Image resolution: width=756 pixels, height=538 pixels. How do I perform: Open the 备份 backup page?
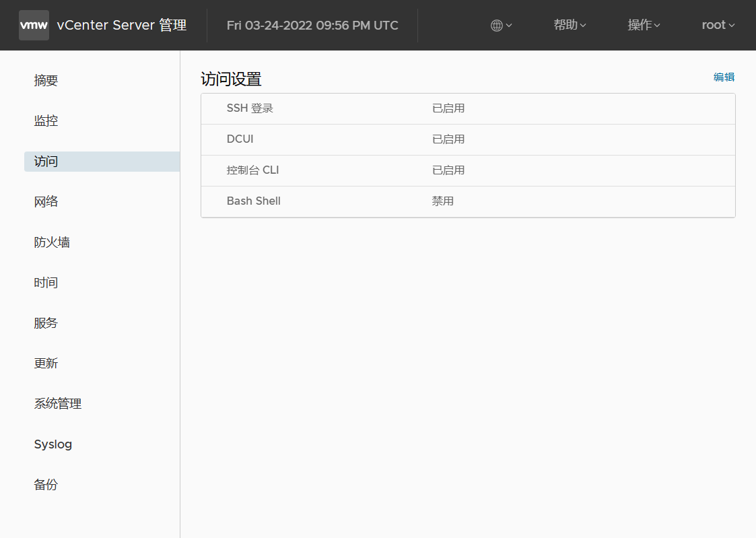coord(46,485)
